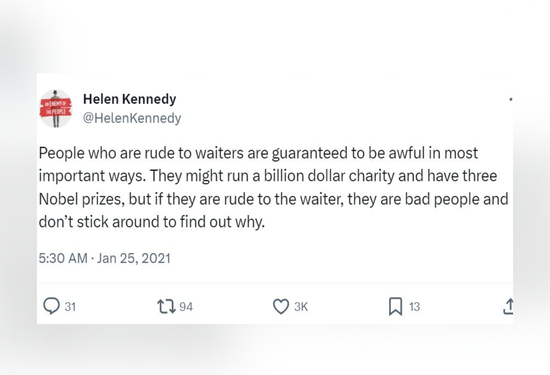
Task: Click the 3K likes count
Action: (x=301, y=307)
